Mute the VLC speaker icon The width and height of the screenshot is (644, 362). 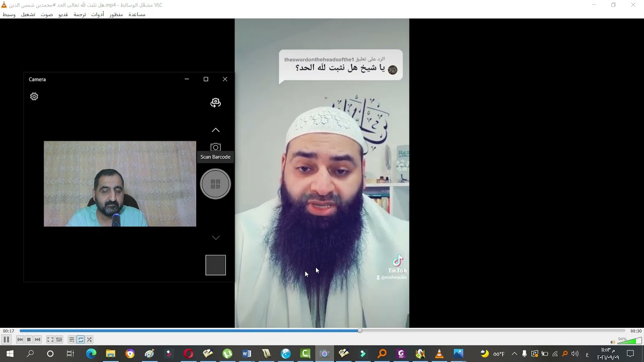612,342
